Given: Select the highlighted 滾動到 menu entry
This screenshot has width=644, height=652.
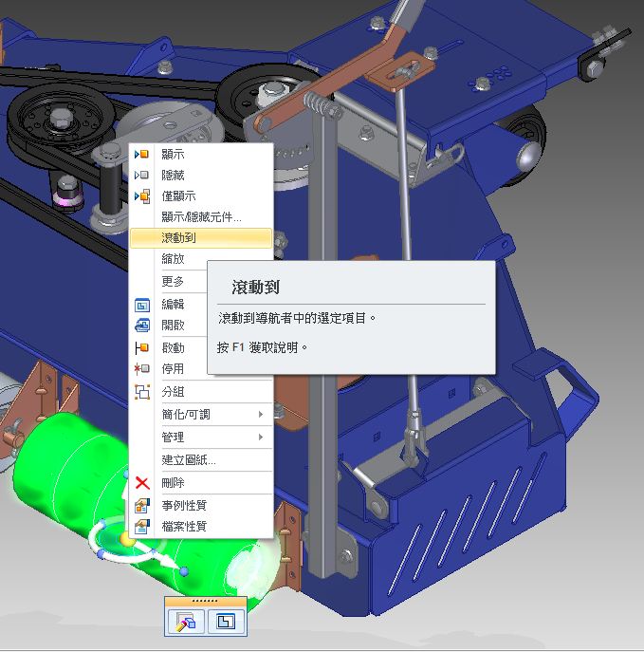Looking at the screenshot, I should pyautogui.click(x=201, y=238).
